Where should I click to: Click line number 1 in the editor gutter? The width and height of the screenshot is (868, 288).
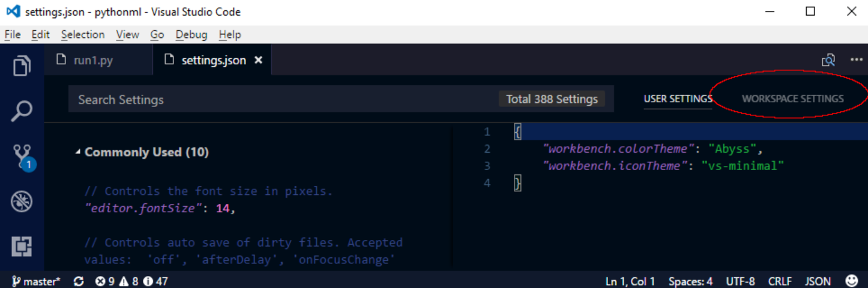(487, 132)
